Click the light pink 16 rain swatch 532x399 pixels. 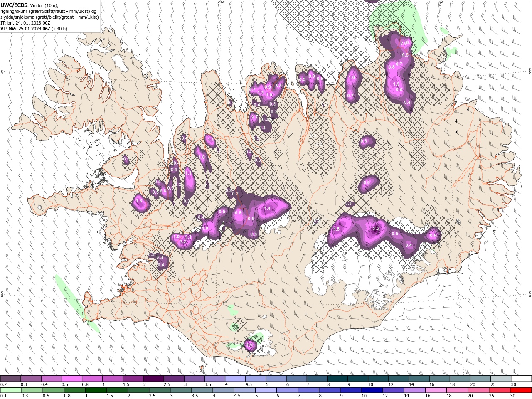coord(436,390)
